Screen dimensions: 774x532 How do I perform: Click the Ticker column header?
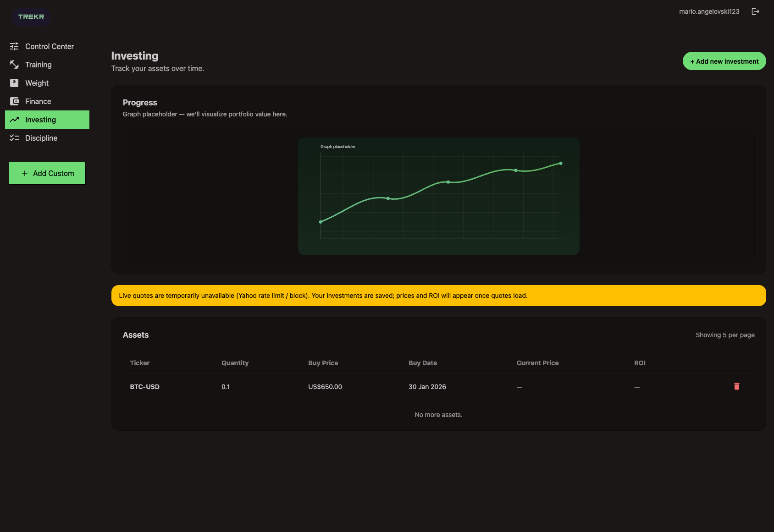pyautogui.click(x=140, y=363)
